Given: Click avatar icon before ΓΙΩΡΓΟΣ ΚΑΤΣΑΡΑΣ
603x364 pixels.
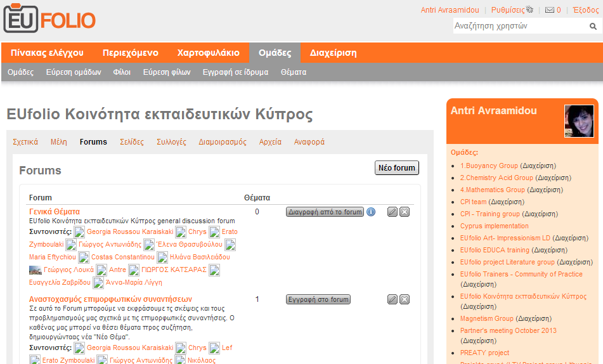Looking at the screenshot, I should pyautogui.click(x=134, y=270).
